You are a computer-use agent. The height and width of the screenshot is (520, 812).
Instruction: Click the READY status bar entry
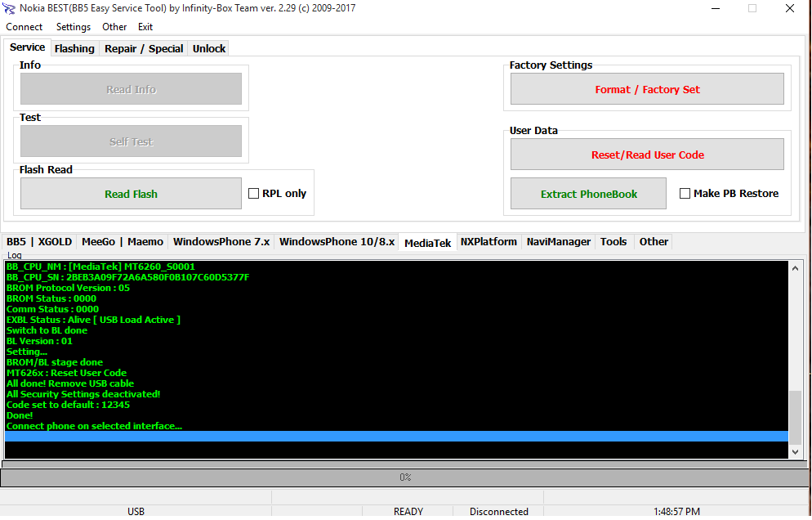(408, 511)
